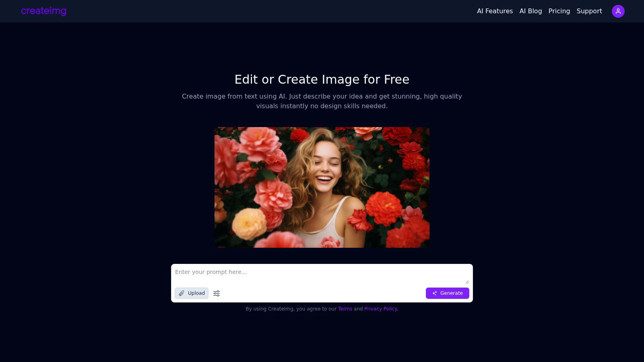644x362 pixels.
Task: Click the filter adjustments icon beside Upload
Action: (x=216, y=293)
